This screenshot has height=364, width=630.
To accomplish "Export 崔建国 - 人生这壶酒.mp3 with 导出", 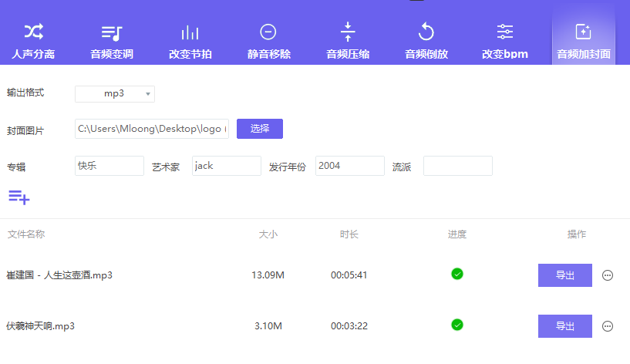I will pos(564,275).
